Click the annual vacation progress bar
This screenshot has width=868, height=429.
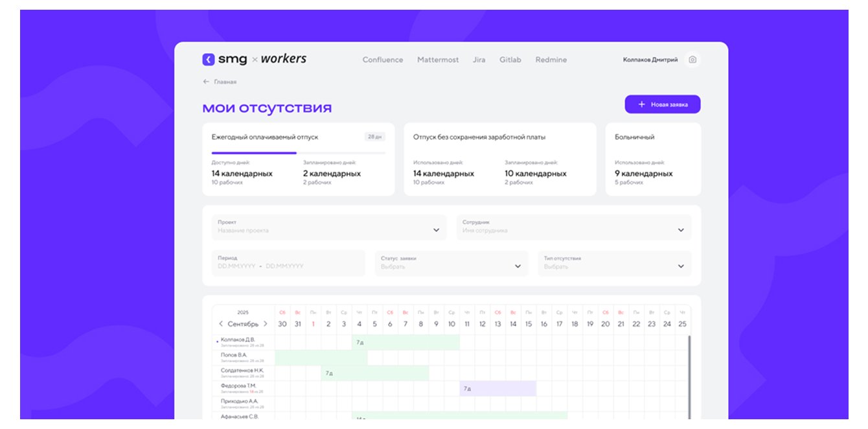[x=299, y=153]
